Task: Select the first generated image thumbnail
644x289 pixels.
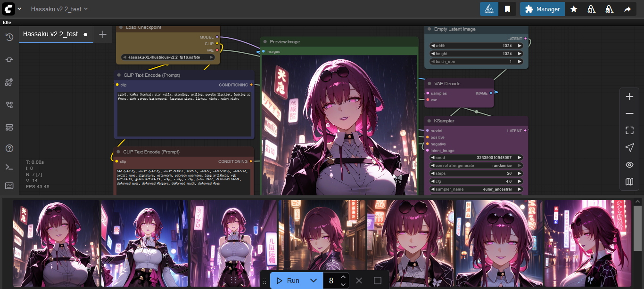Action: 56,243
